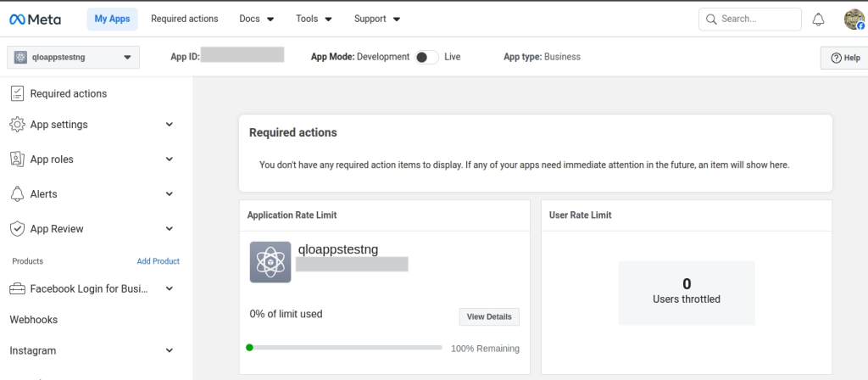This screenshot has height=380, width=868.
Task: Toggle App Mode to Live
Action: 427,57
